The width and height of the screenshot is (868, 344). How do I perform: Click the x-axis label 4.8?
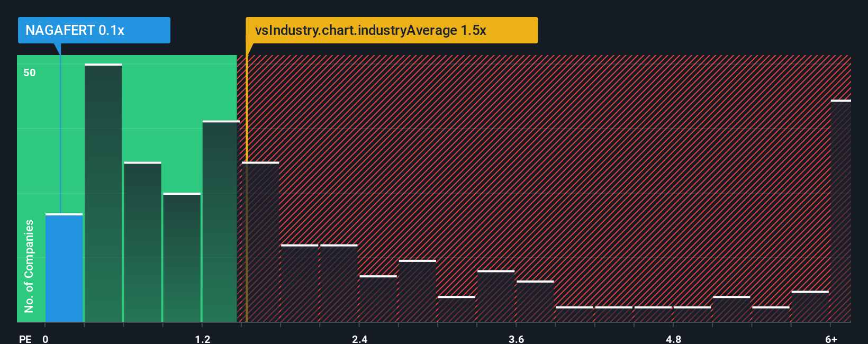click(x=673, y=339)
